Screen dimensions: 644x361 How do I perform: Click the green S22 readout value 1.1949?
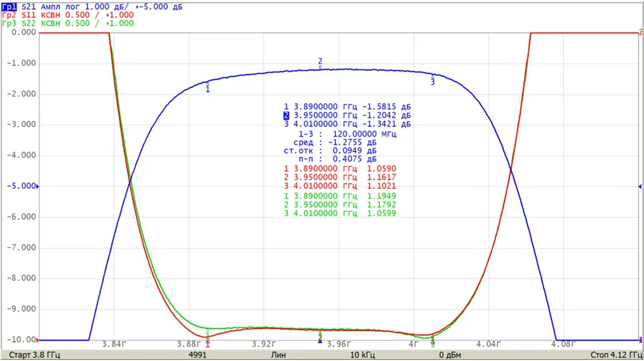pyautogui.click(x=382, y=196)
